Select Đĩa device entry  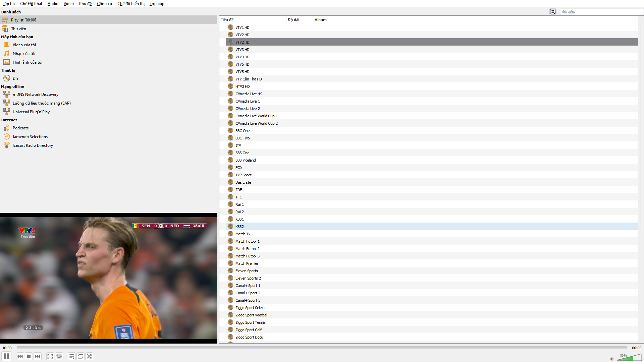pos(109,78)
